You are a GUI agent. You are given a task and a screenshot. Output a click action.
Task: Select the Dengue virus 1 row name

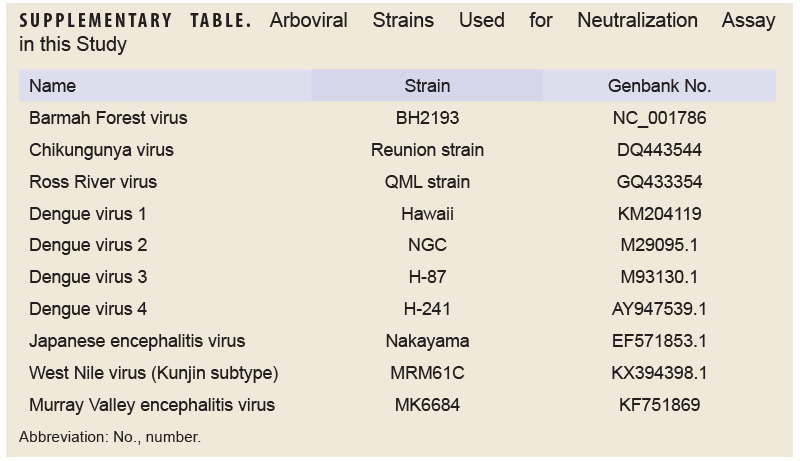click(88, 214)
